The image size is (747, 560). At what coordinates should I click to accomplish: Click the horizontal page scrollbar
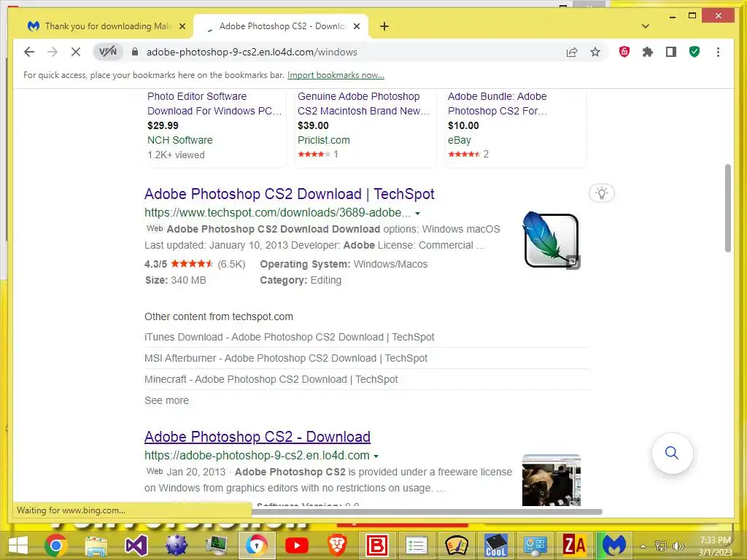(427, 511)
